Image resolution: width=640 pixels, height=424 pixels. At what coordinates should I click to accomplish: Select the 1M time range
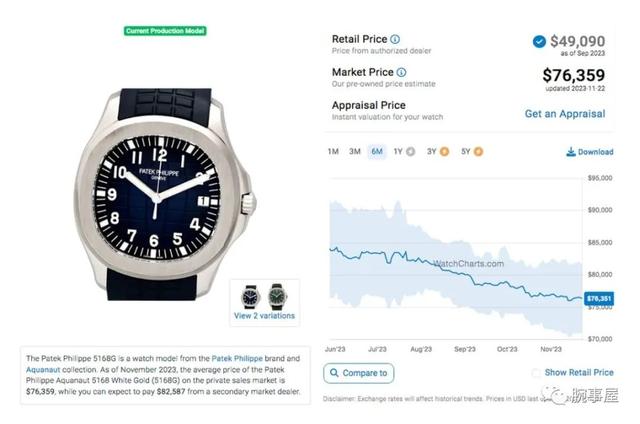pos(333,152)
